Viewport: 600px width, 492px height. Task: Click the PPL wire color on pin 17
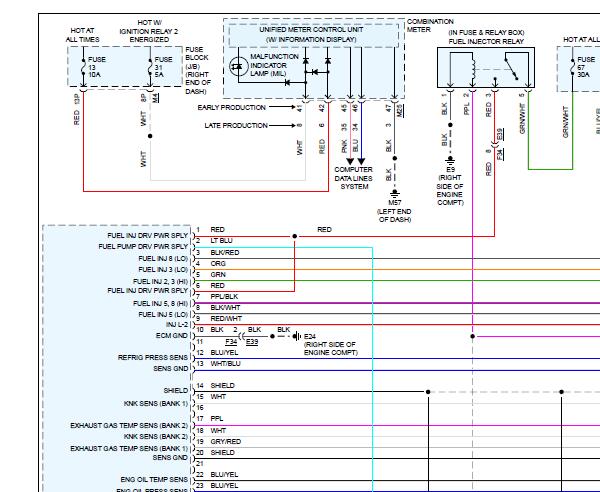tap(217, 419)
